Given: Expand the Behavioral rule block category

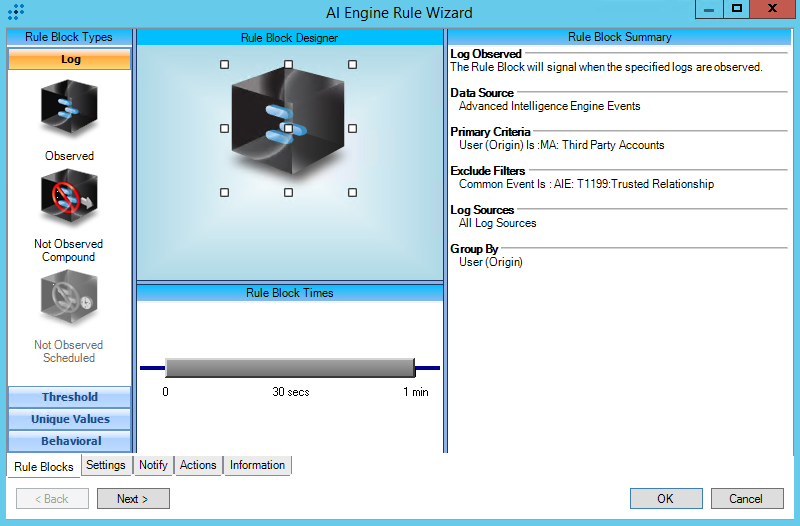Looking at the screenshot, I should point(69,441).
